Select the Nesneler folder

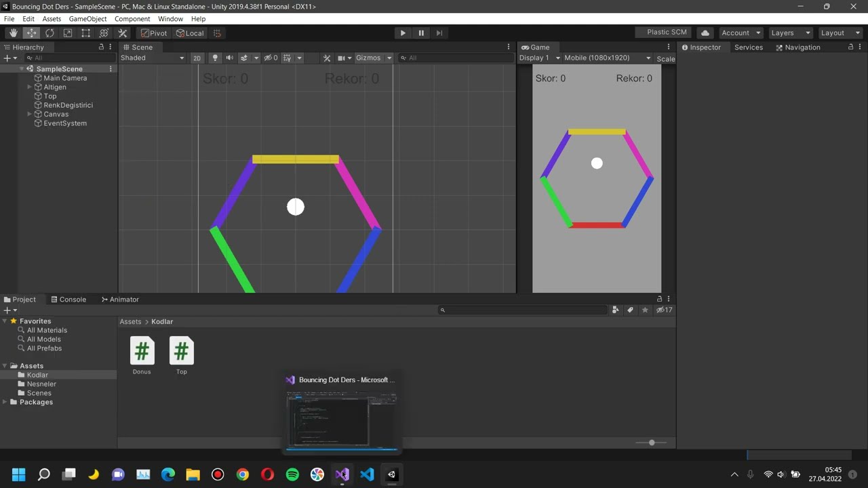(41, 384)
